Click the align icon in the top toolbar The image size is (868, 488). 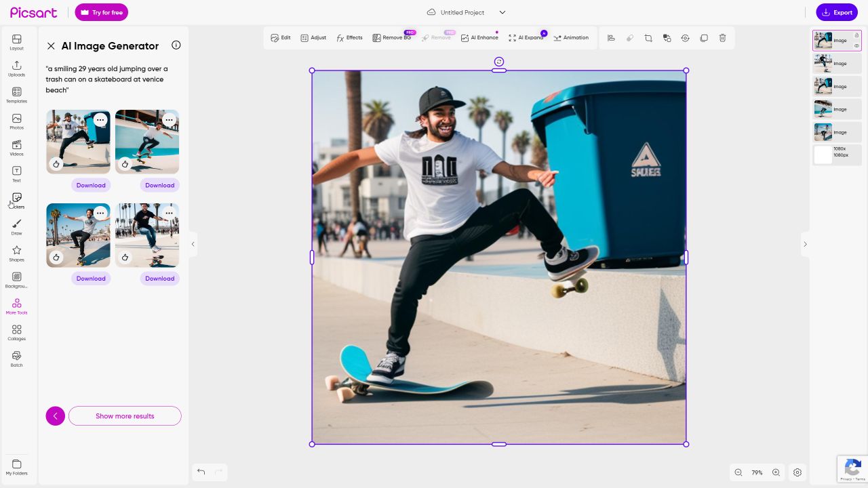coord(611,38)
